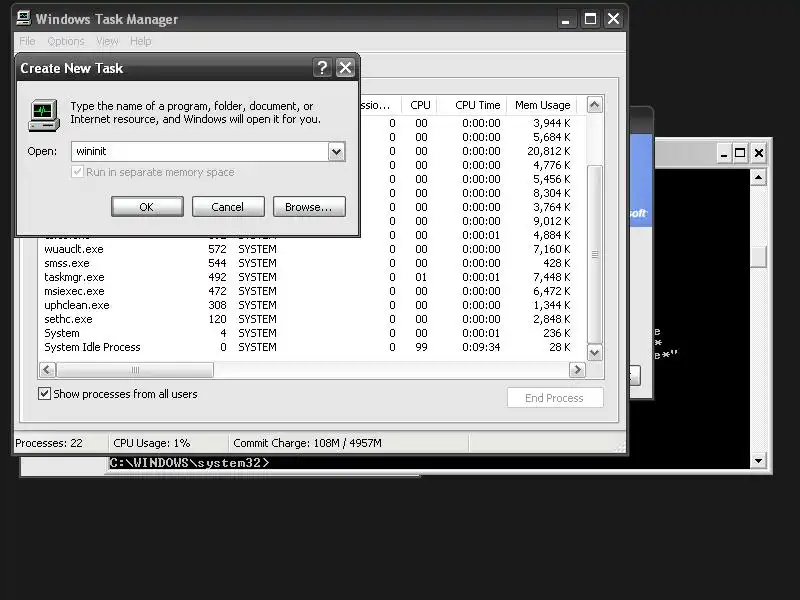Click the 20,812 K memory usage value
The height and width of the screenshot is (600, 800).
point(548,151)
